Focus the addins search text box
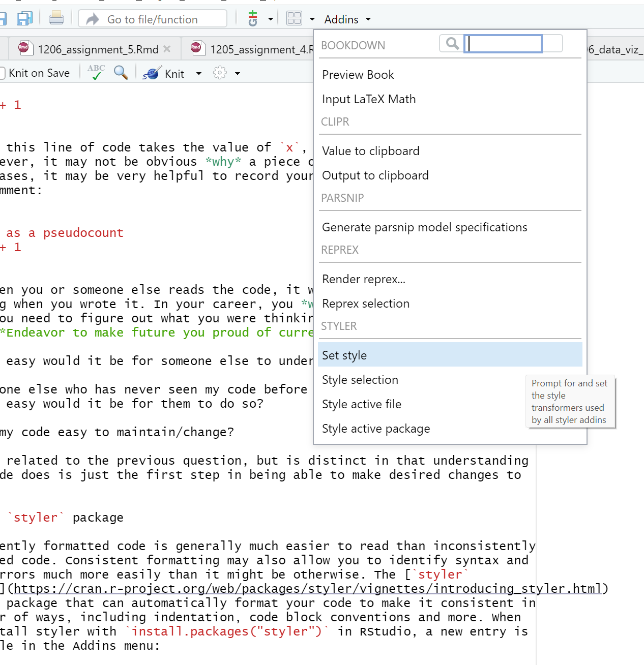The width and height of the screenshot is (644, 665). 504,44
